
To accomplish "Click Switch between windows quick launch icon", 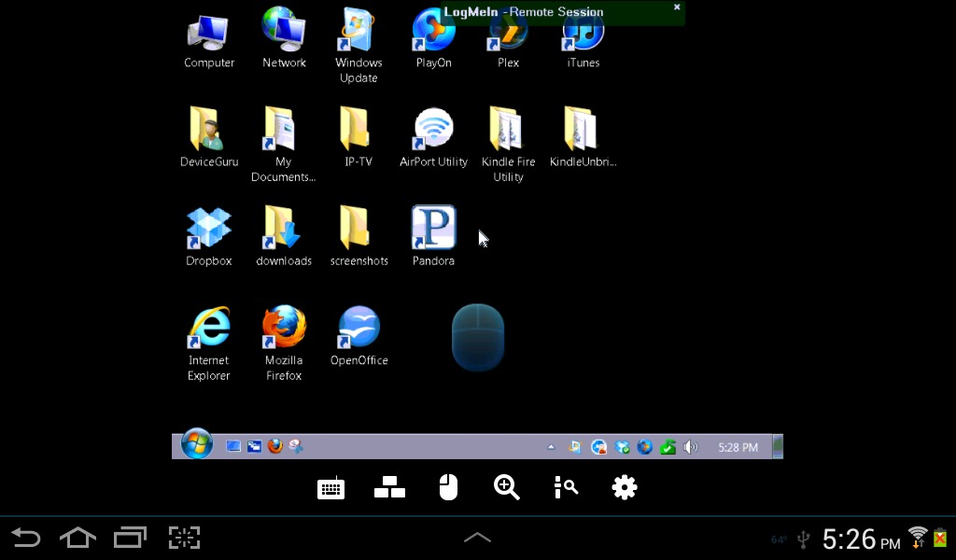I will (x=254, y=447).
